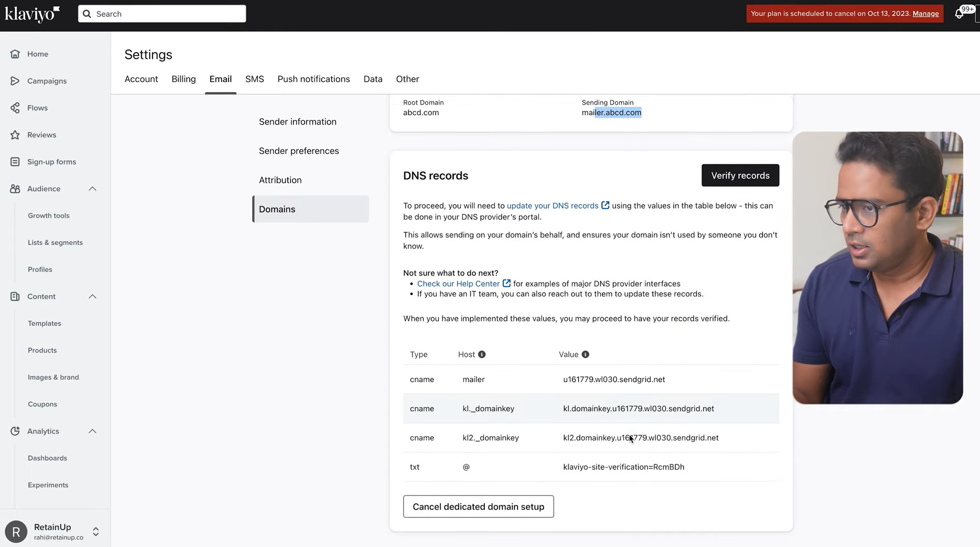This screenshot has width=980, height=547.
Task: Select the Domains settings item
Action: point(311,209)
